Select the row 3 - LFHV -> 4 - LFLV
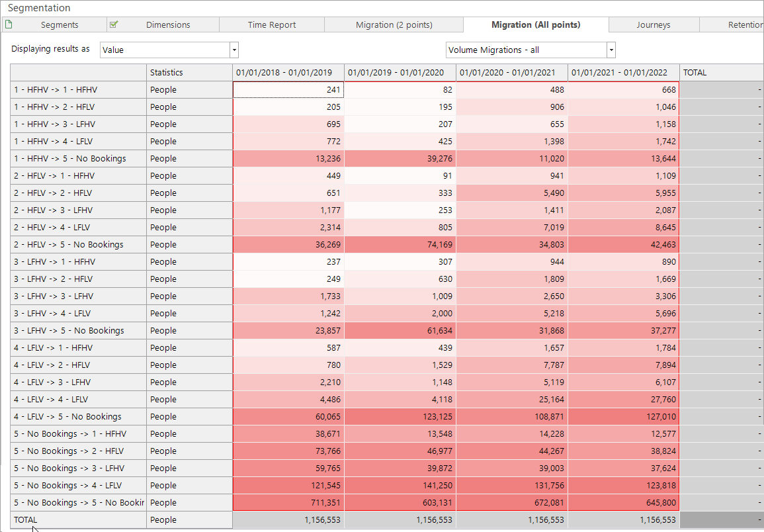Image resolution: width=764 pixels, height=532 pixels. [x=79, y=314]
